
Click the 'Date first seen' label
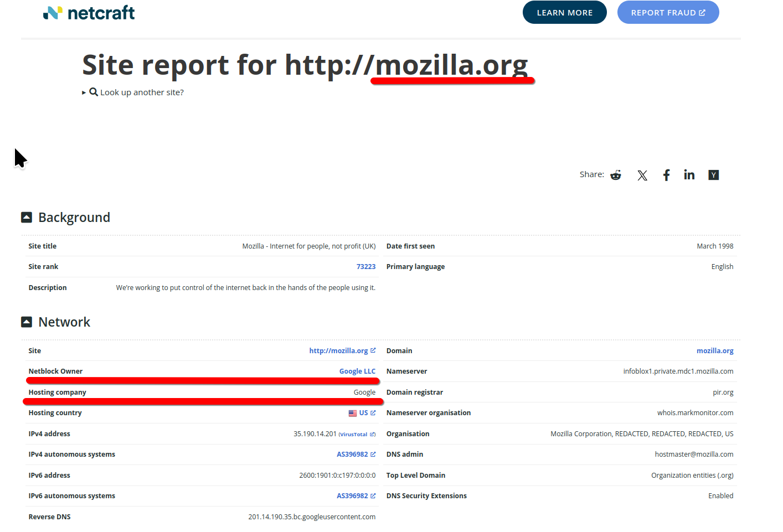(x=410, y=246)
